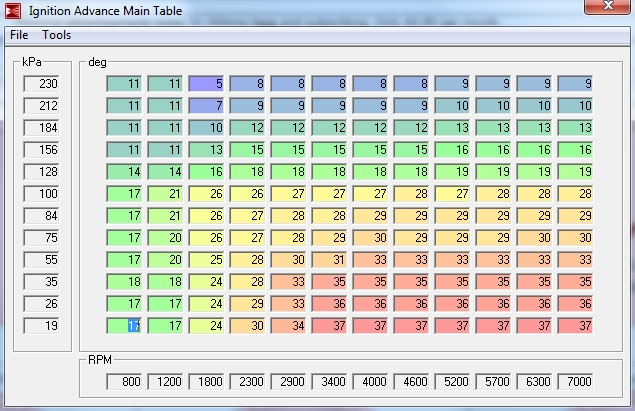Open the File menu

tap(19, 35)
